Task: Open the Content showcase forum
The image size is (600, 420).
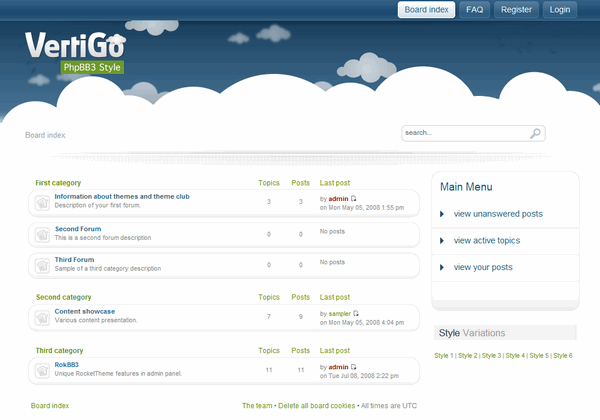Action: coord(85,311)
